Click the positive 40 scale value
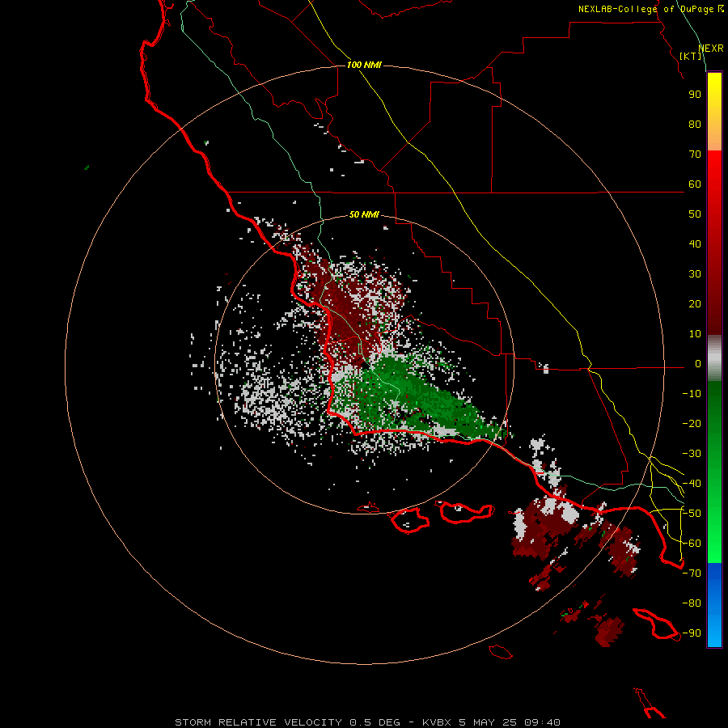728x728 pixels. coord(695,243)
